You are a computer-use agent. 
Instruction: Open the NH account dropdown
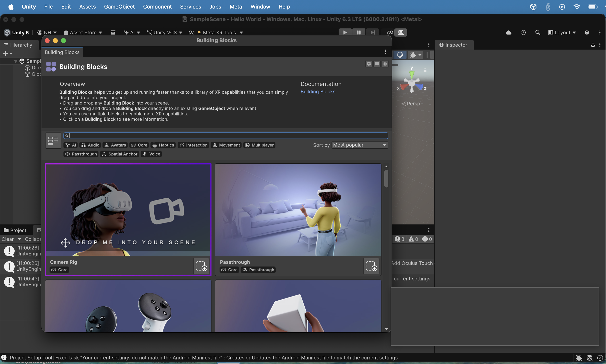47,33
